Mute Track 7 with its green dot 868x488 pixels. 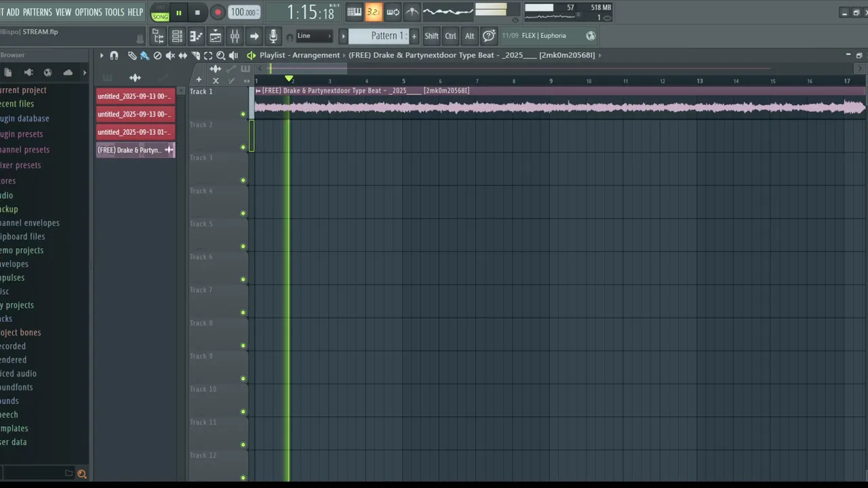243,312
